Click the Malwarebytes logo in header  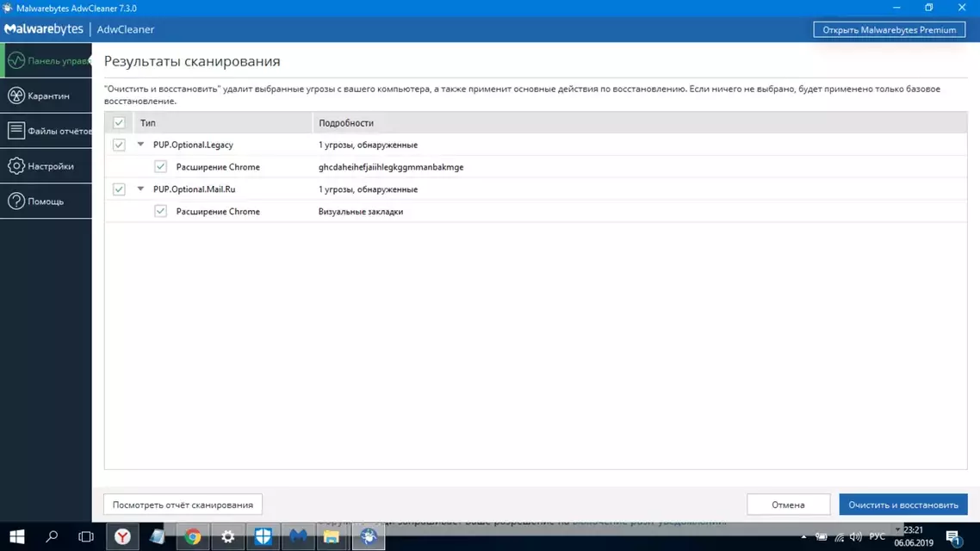point(44,29)
